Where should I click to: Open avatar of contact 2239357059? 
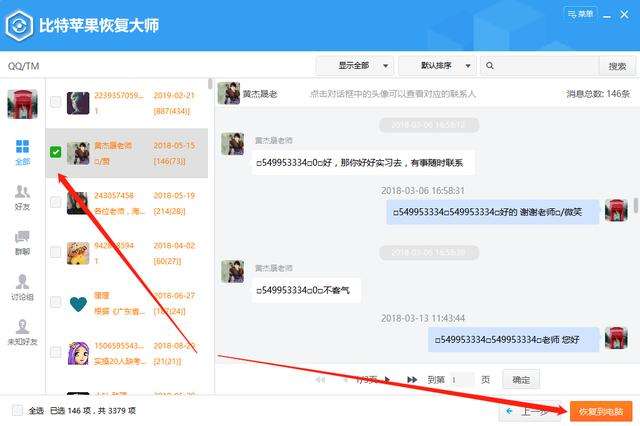(x=78, y=103)
